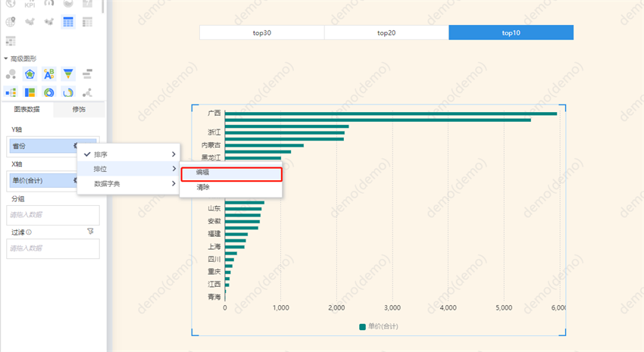Click 编辑 in the ranking submenu
Viewport: 644px width, 352px height.
click(x=230, y=173)
